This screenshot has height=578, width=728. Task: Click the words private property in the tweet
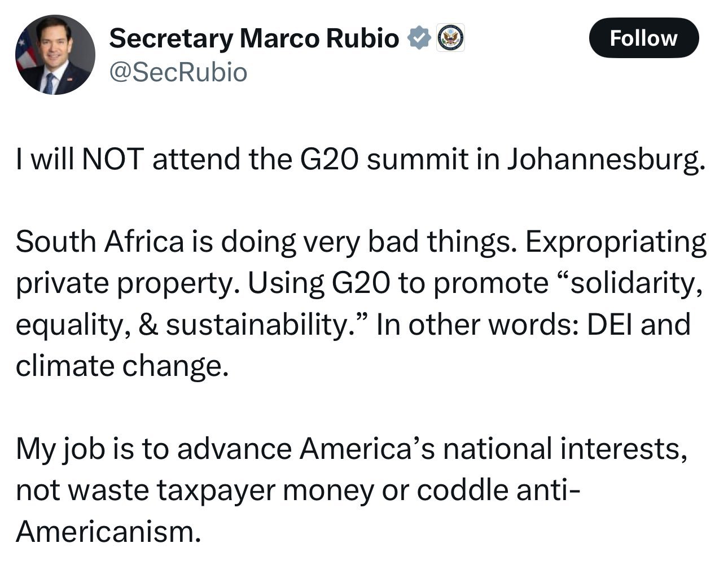[x=122, y=284]
